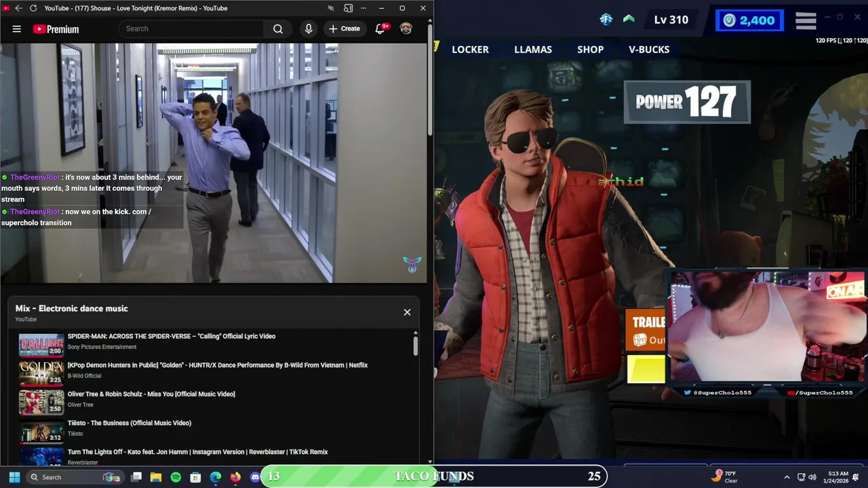Image resolution: width=868 pixels, height=488 pixels.
Task: Open the SHOP tab in Fortnite
Action: point(590,49)
